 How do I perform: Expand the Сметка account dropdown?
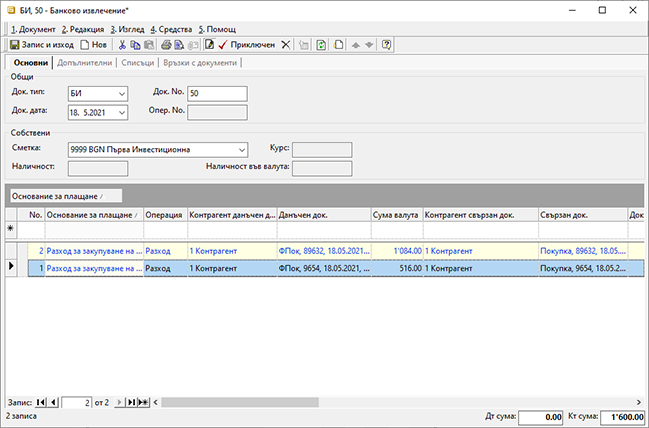(242, 150)
